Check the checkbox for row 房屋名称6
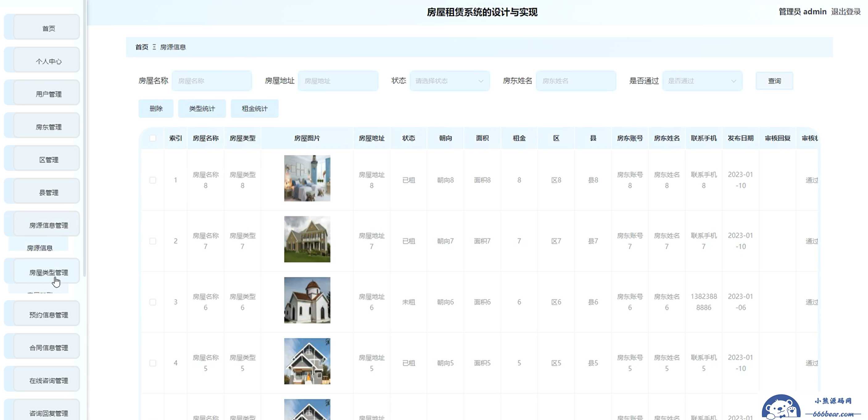This screenshot has height=420, width=868. click(153, 302)
